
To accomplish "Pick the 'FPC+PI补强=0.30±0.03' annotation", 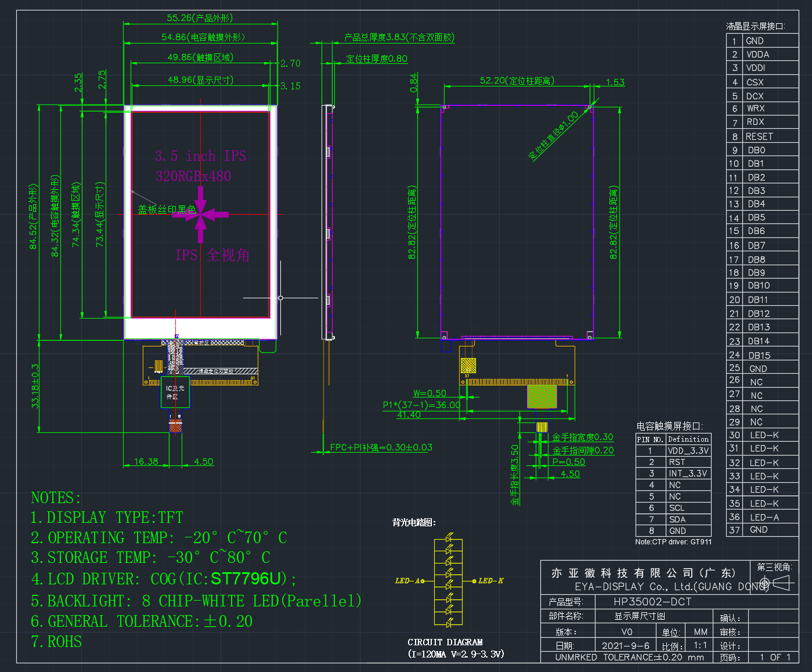I will 381,447.
